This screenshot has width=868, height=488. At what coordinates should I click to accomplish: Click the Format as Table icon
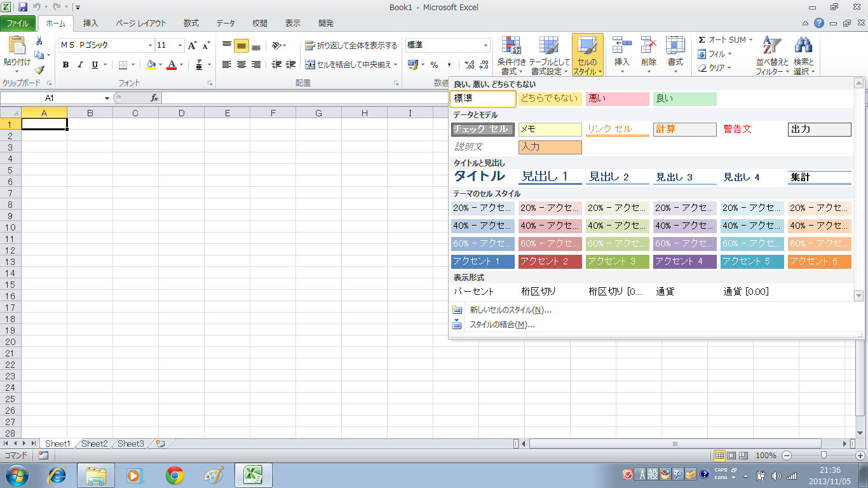[x=549, y=46]
